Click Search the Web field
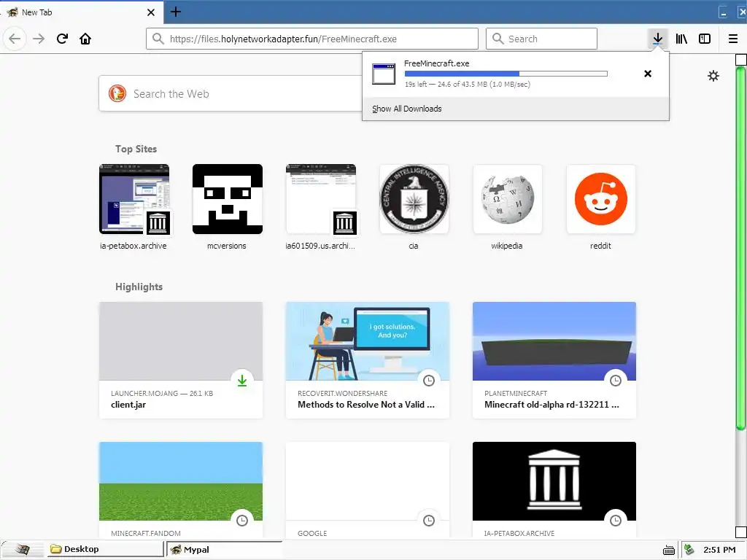The height and width of the screenshot is (560, 747). click(231, 94)
